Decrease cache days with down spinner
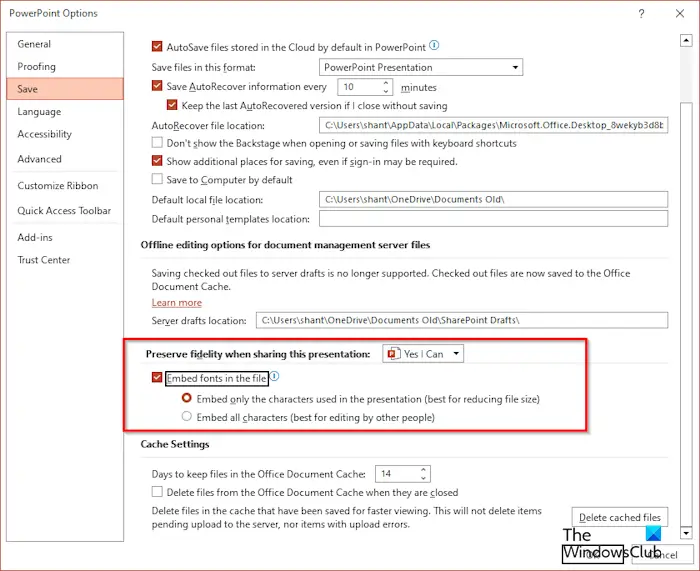Viewport: 700px width, 571px height. click(423, 478)
